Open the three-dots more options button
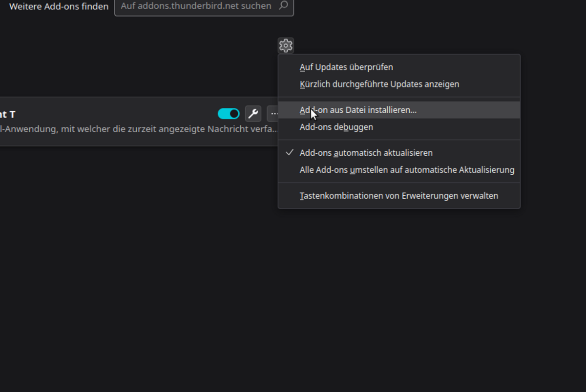This screenshot has height=392, width=586. coord(273,114)
